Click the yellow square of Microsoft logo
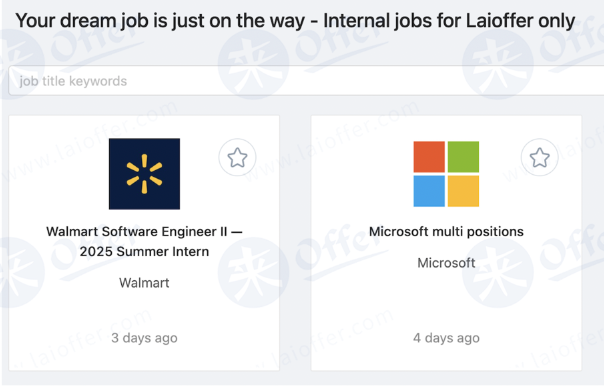Screen dimensions: 604x386 (x=463, y=191)
